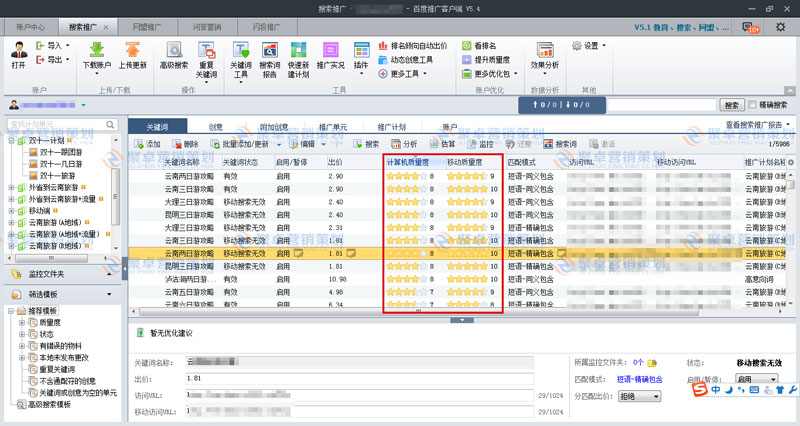This screenshot has width=800, height=426.
Task: Click the 出价 input field showing 1.81
Action: click(x=359, y=379)
